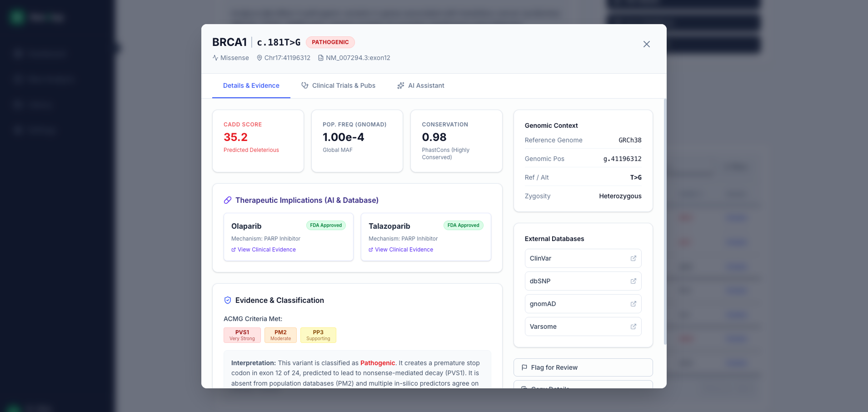Flag this variant for review
The height and width of the screenshot is (412, 868).
tap(583, 367)
